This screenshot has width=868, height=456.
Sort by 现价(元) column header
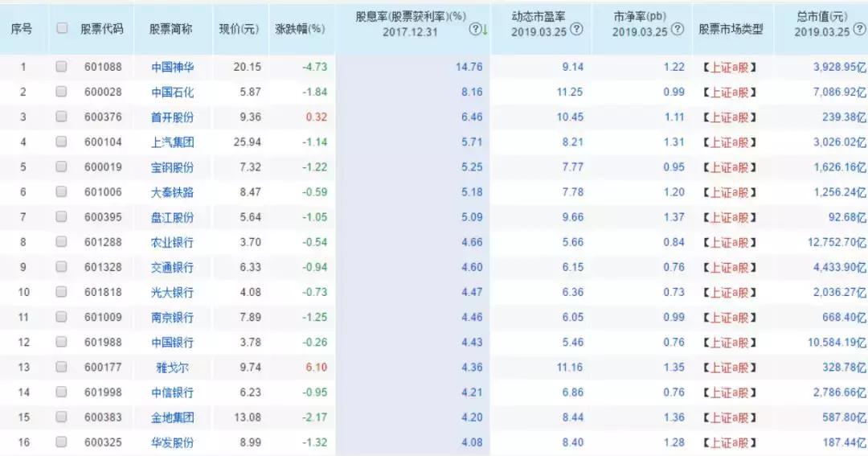tap(239, 29)
